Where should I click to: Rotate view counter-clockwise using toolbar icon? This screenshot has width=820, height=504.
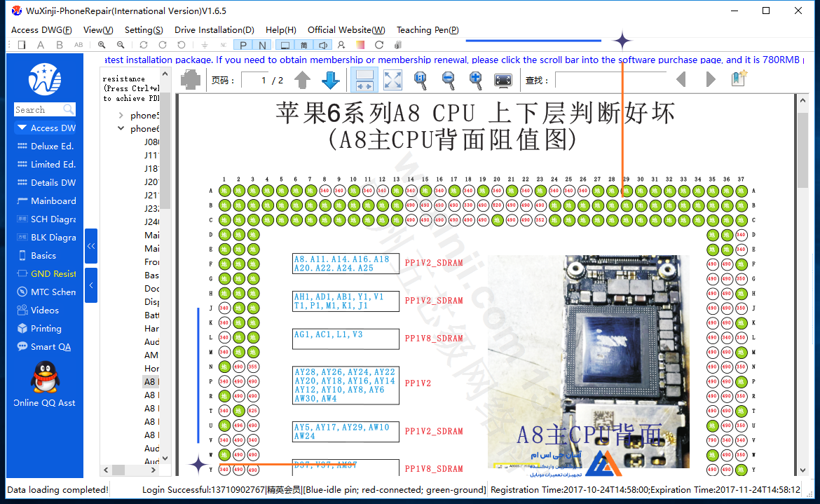coord(182,45)
